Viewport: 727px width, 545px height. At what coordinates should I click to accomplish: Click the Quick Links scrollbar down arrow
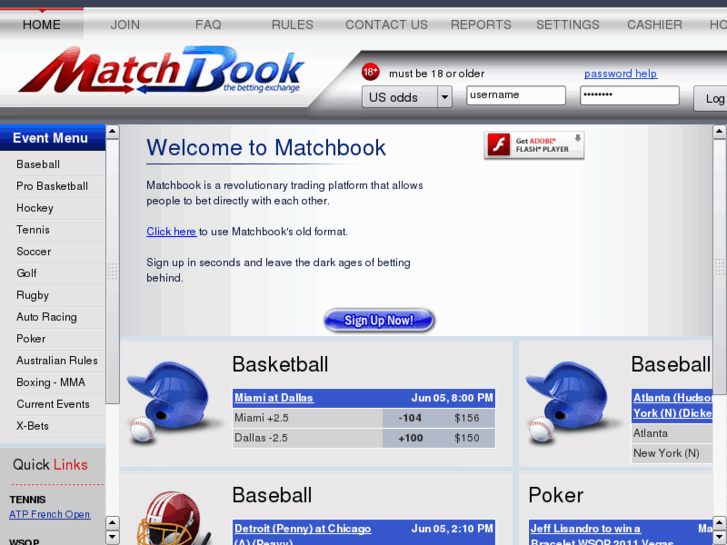coord(112,538)
